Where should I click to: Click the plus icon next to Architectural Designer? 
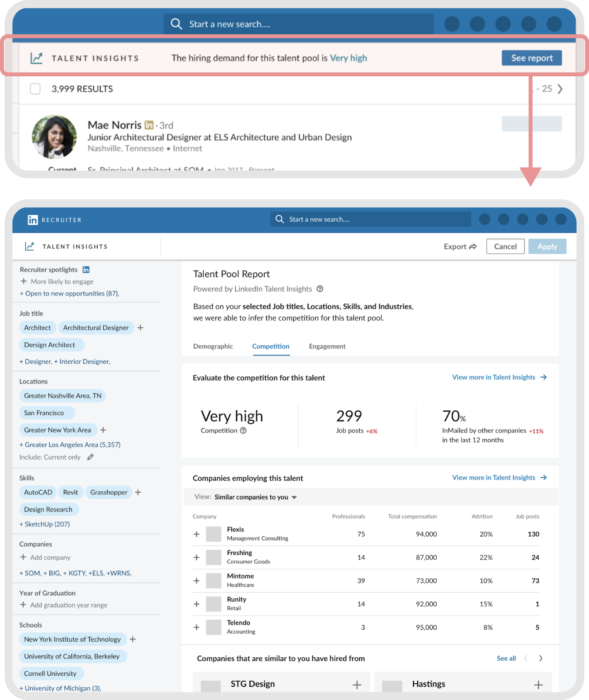pos(140,328)
